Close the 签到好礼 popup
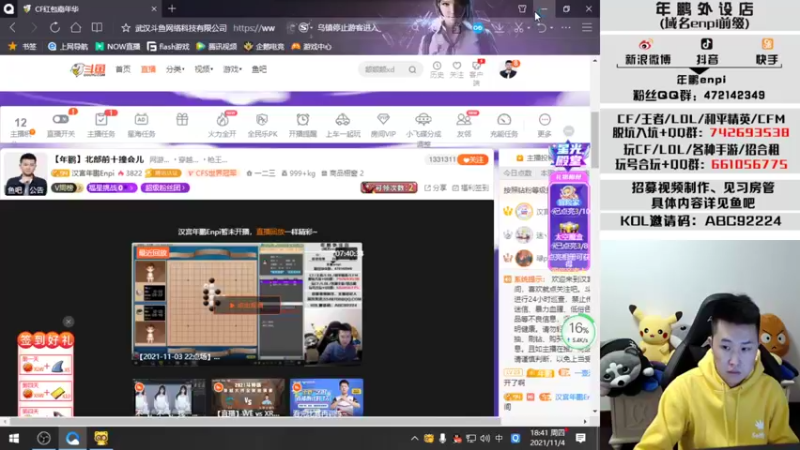 click(68, 321)
